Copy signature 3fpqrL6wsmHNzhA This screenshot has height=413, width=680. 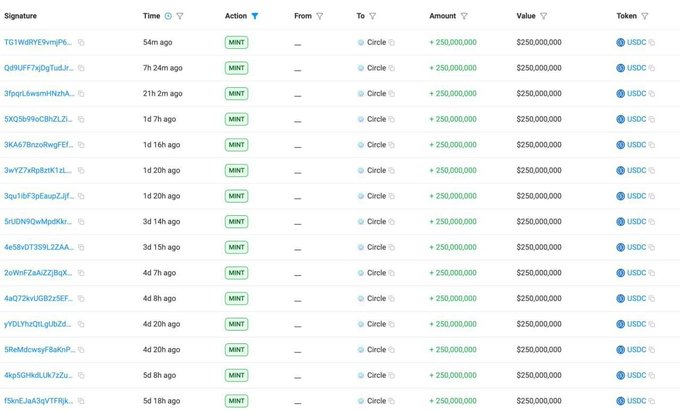pos(81,94)
